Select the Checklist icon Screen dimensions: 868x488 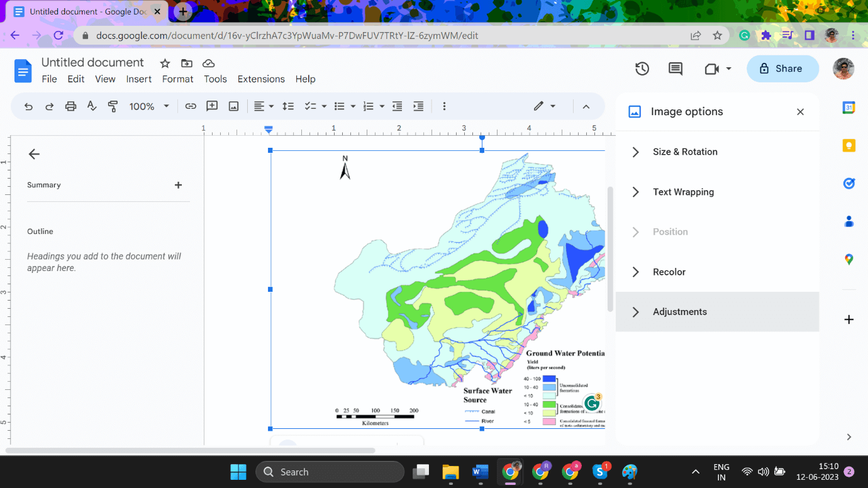click(310, 106)
